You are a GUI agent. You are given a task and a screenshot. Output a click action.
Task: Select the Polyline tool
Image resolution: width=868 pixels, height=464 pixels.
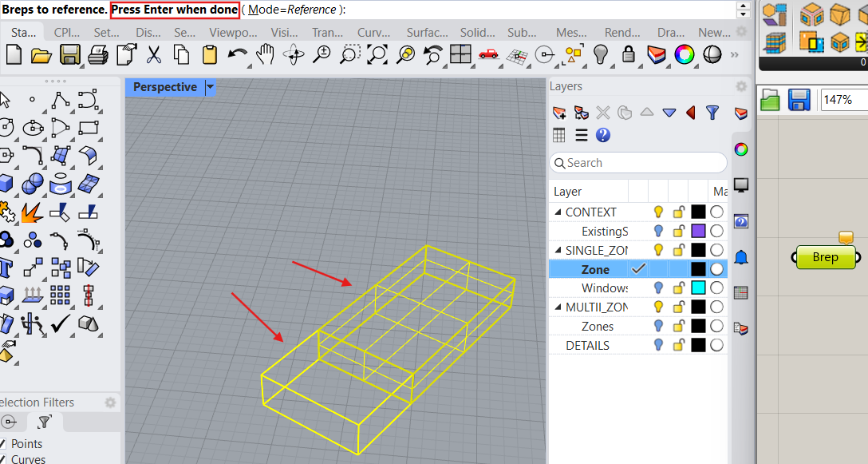pos(61,100)
